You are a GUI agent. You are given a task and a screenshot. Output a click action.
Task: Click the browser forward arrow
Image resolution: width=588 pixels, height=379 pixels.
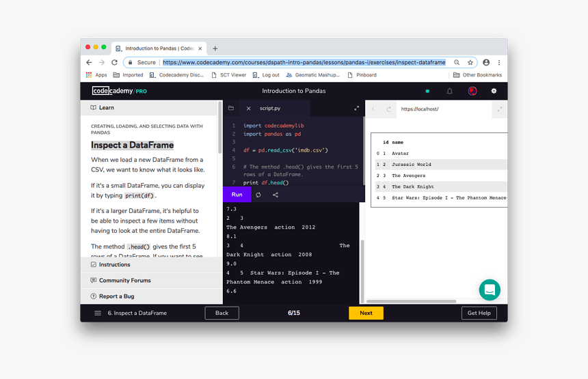[102, 63]
